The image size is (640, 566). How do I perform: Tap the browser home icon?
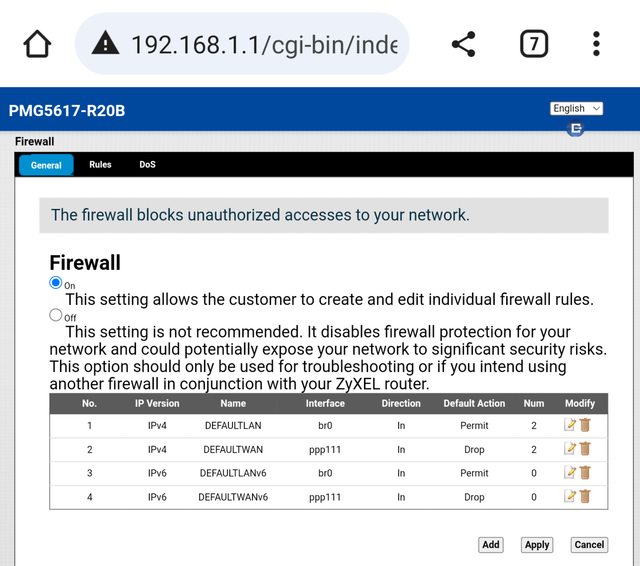(37, 44)
